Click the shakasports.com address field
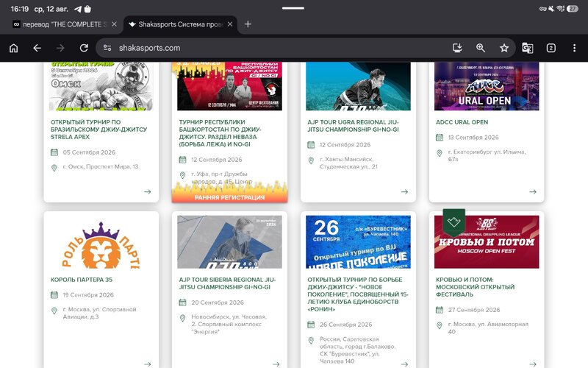 click(x=149, y=48)
